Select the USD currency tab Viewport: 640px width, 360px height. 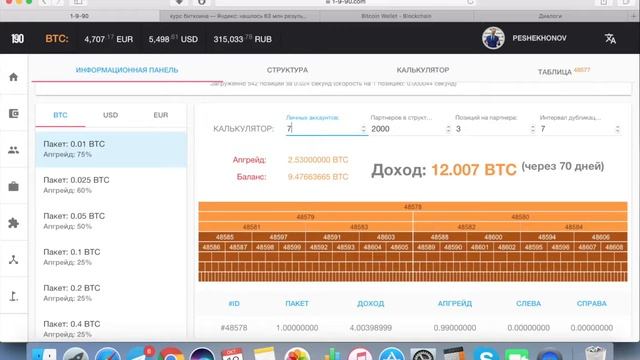(x=110, y=115)
